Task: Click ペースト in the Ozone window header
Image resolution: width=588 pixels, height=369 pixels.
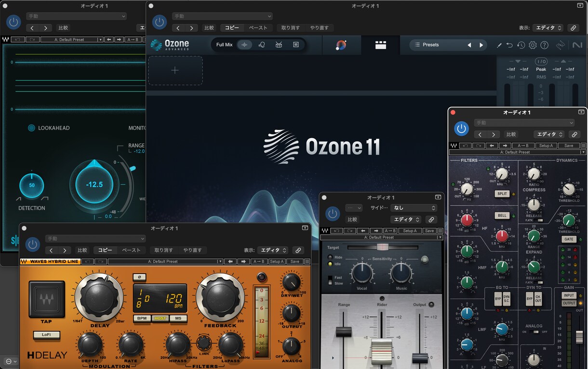Action: (x=258, y=28)
